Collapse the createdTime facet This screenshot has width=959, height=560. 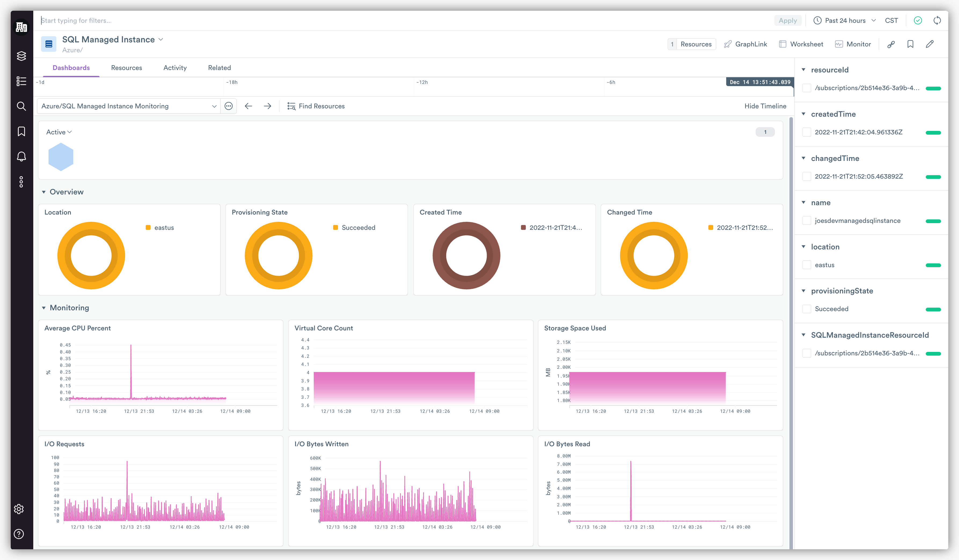click(x=803, y=114)
